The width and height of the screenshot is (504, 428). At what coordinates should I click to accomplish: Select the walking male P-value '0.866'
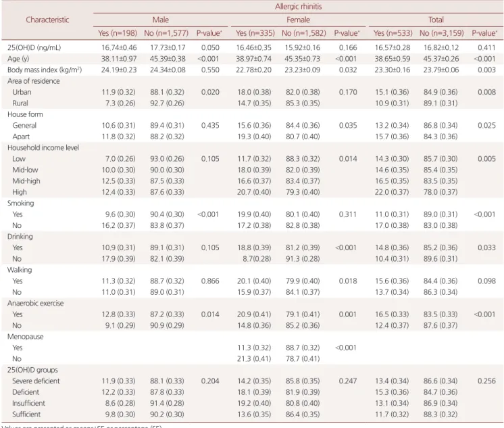pos(210,281)
